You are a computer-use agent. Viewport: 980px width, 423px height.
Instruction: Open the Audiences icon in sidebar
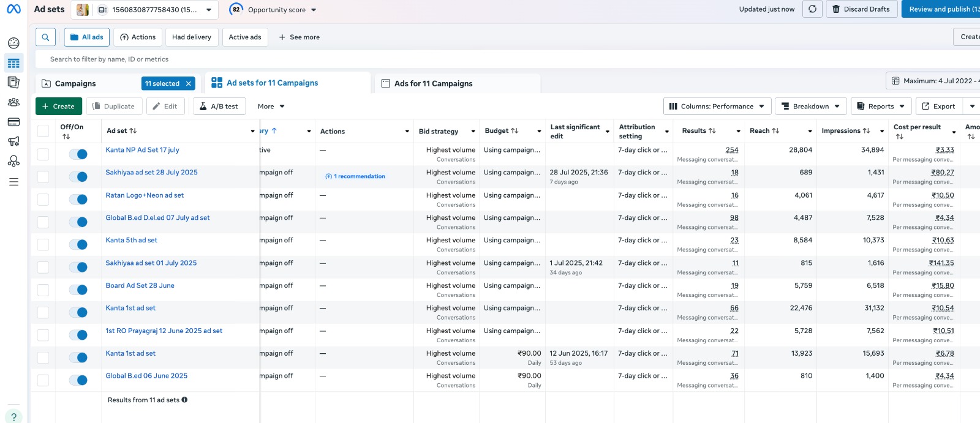13,102
